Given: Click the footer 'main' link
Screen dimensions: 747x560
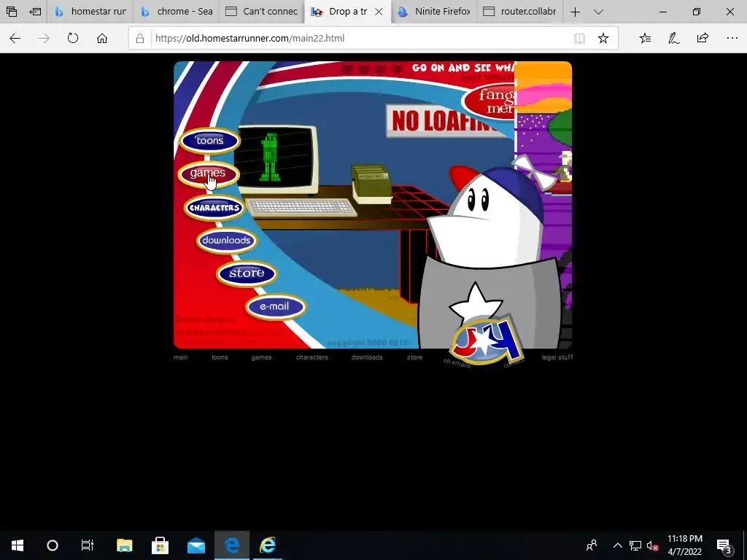Looking at the screenshot, I should click(x=181, y=357).
